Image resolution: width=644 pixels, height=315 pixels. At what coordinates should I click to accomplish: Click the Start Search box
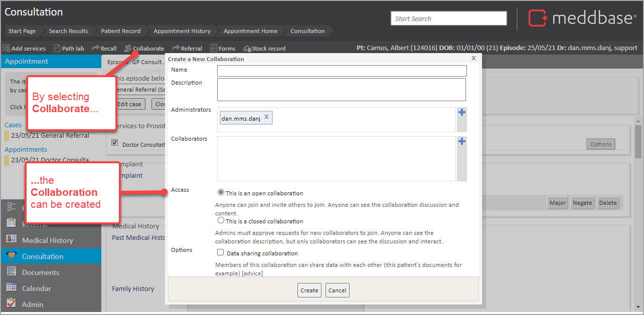448,19
